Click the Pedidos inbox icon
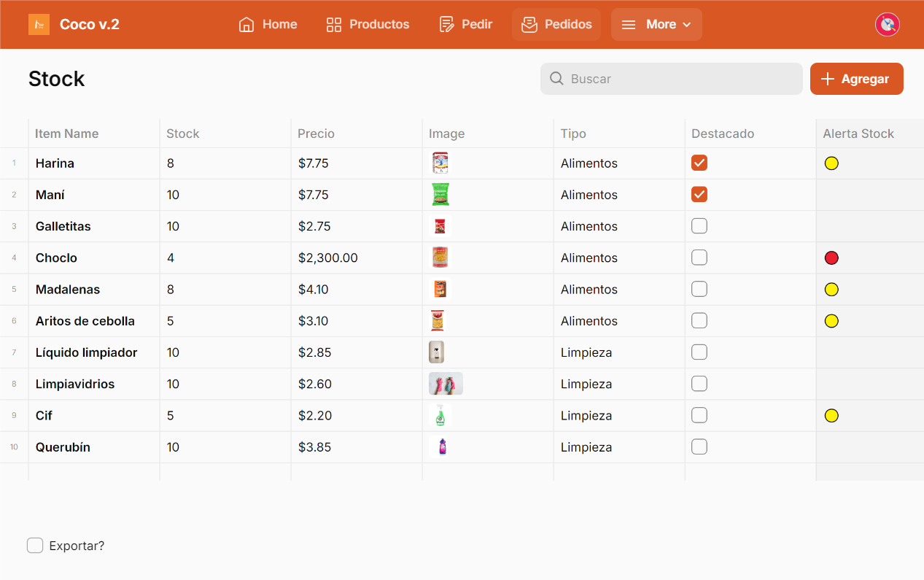The height and width of the screenshot is (580, 924). coord(529,25)
